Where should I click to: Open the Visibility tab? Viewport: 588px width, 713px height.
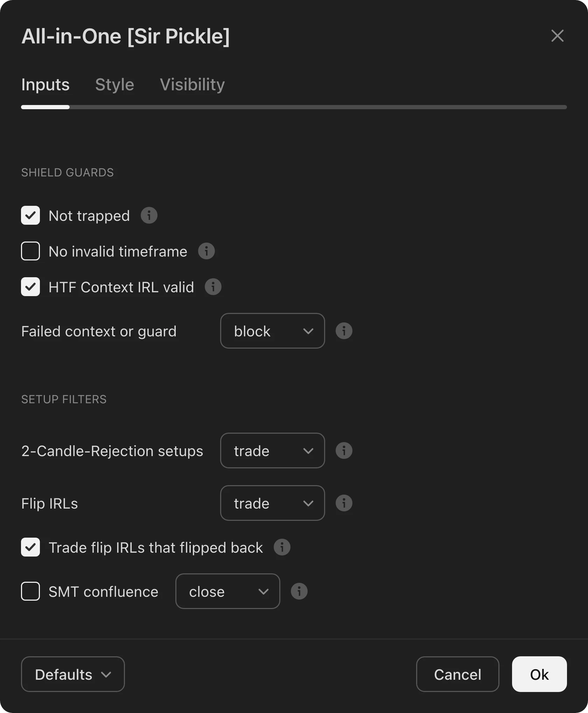192,85
